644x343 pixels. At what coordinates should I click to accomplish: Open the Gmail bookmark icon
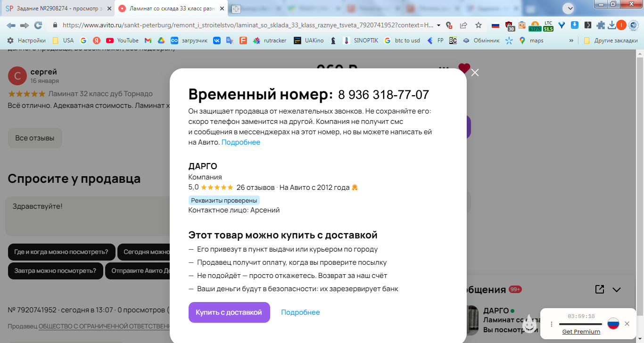148,41
